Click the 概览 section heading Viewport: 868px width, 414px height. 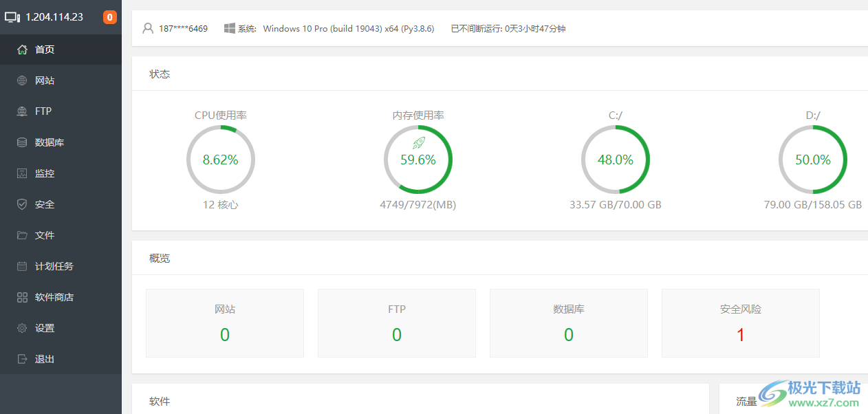point(160,259)
